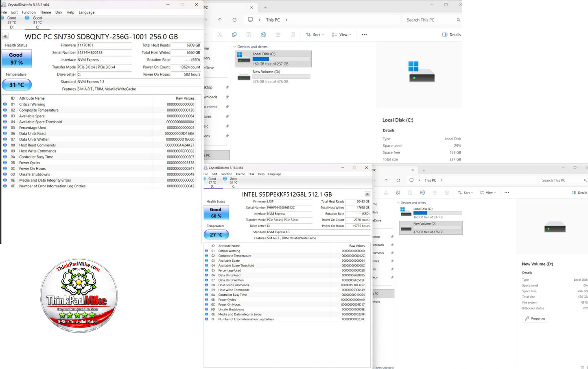This screenshot has width=588, height=369.
Task: Click Rename icon in Explorer with Local Disk selected
Action: [264, 35]
